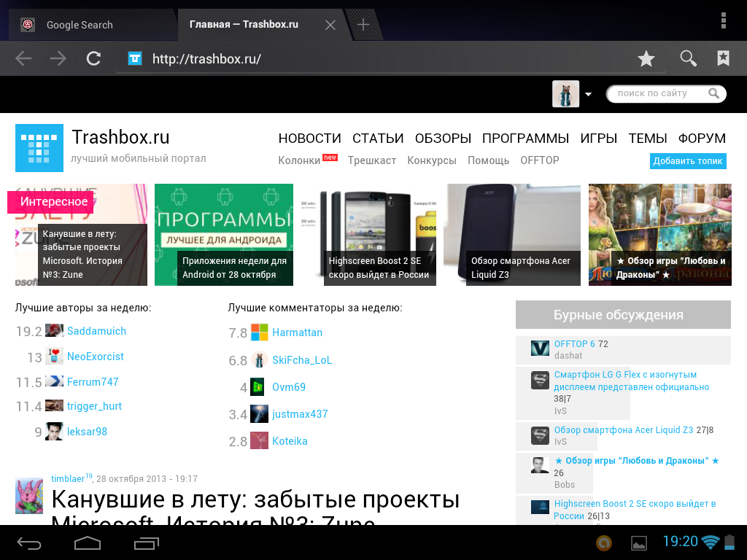
Task: Open the browser overflow menu dots
Action: 723,21
